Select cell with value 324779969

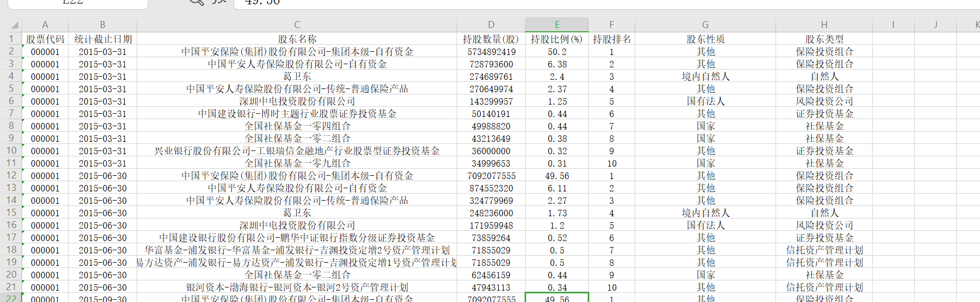point(491,201)
